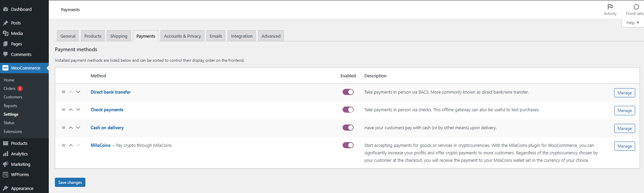Screen dimensions: 644x193
Task: Switch to the Emails tab
Action: pos(216,36)
